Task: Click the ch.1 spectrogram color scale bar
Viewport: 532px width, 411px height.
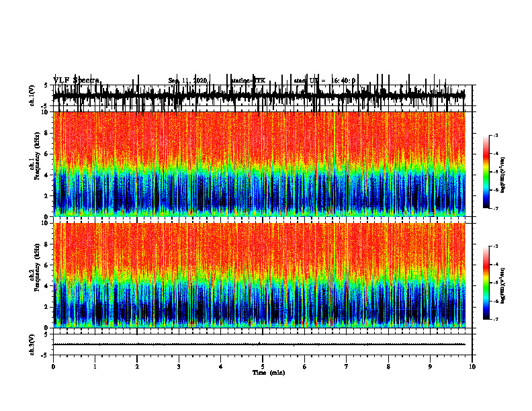Action: click(486, 172)
